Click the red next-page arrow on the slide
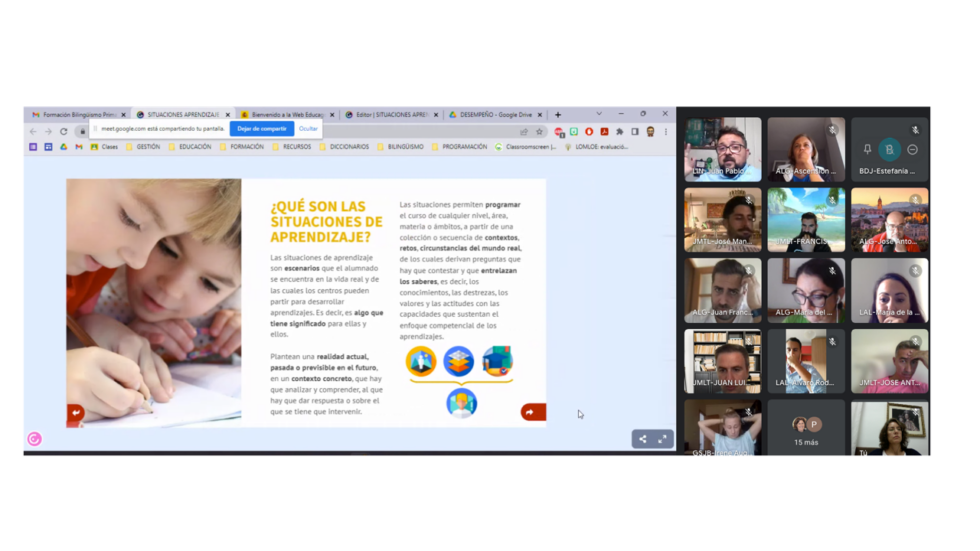 (x=532, y=412)
